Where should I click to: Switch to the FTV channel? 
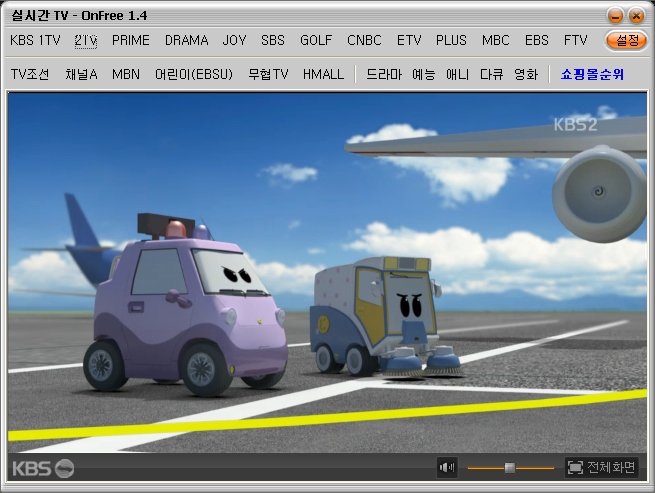576,41
